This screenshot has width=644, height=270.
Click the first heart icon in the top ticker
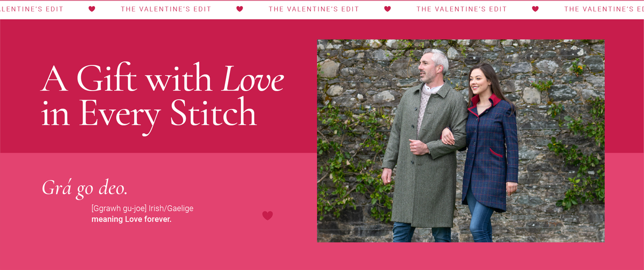pos(92,9)
